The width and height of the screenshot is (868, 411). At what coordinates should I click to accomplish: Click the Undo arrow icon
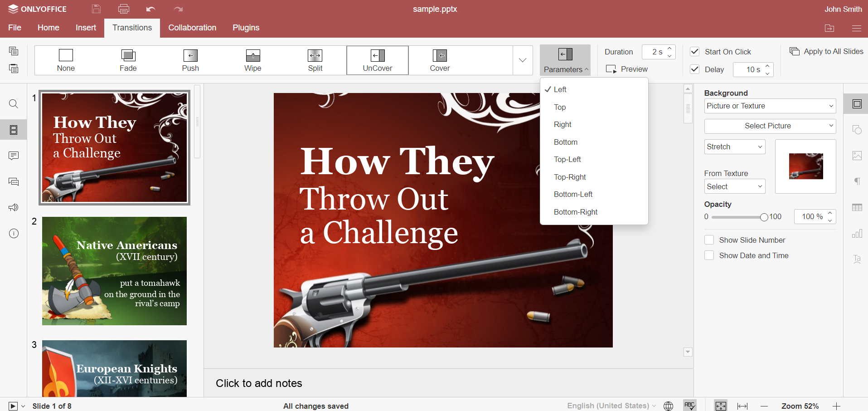coord(151,9)
